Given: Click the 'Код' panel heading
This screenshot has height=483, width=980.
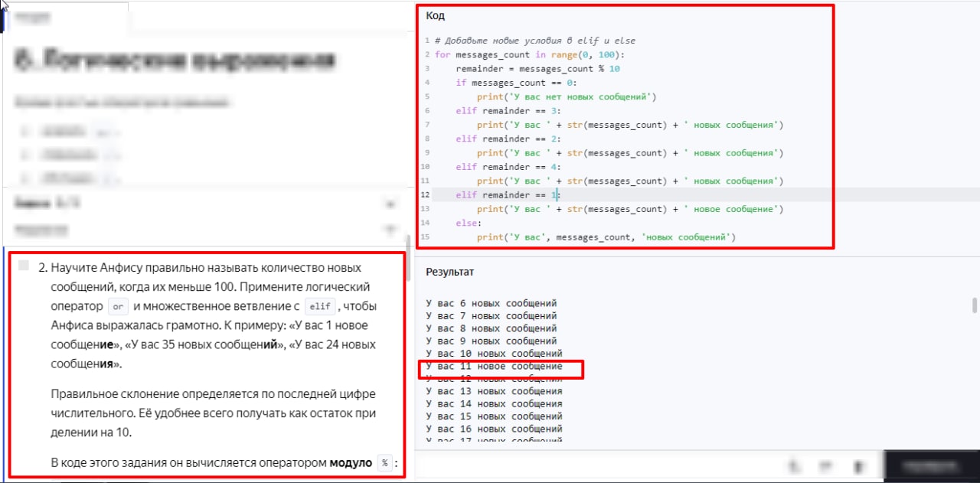Looking at the screenshot, I should point(436,16).
